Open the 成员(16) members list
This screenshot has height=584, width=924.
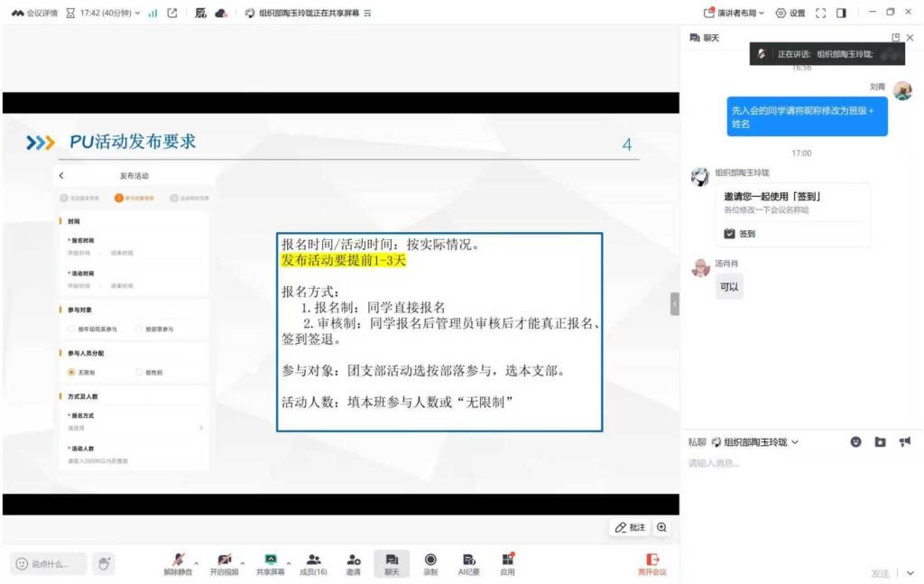tap(313, 563)
